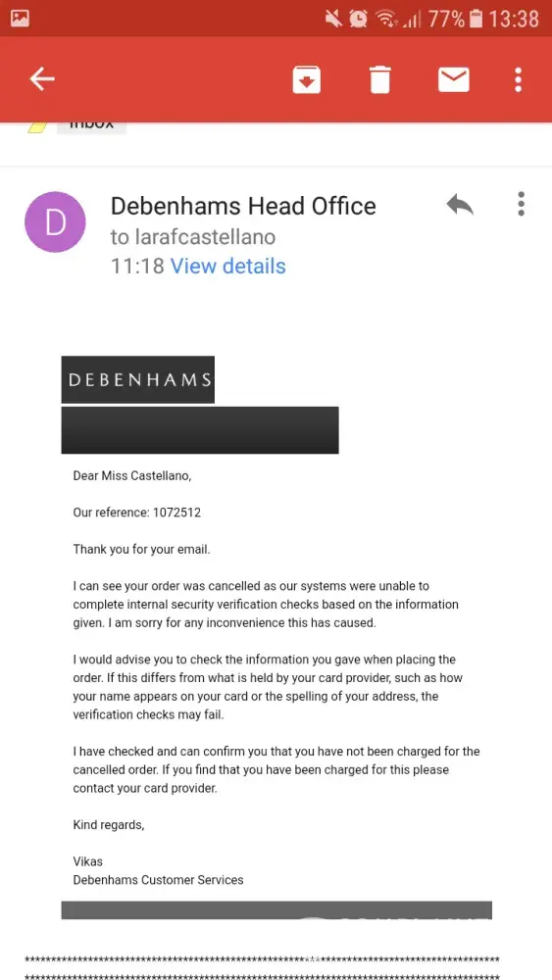552x980 pixels.
Task: Mark email as unread with the envelope icon
Action: [x=453, y=79]
